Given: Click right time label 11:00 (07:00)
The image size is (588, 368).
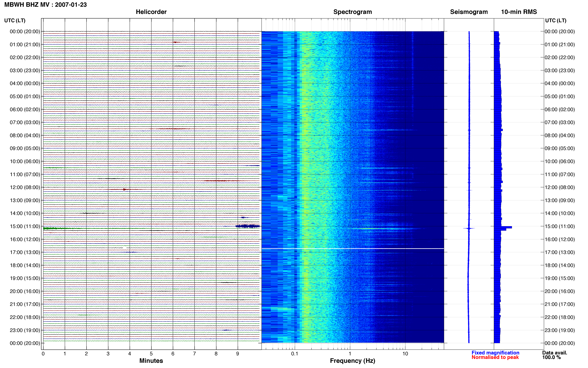Looking at the screenshot, I should point(560,174).
